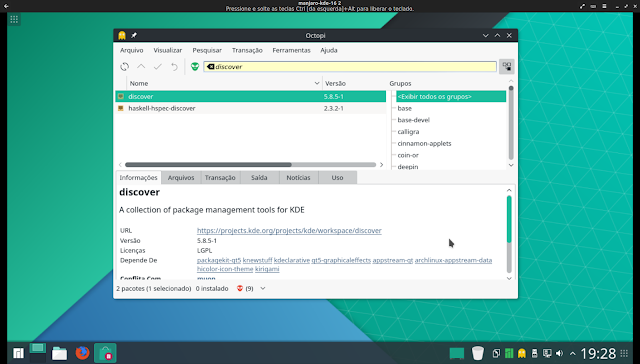The width and height of the screenshot is (640, 364).
Task: Follow the packagekit-qt5 dependency link
Action: click(219, 260)
